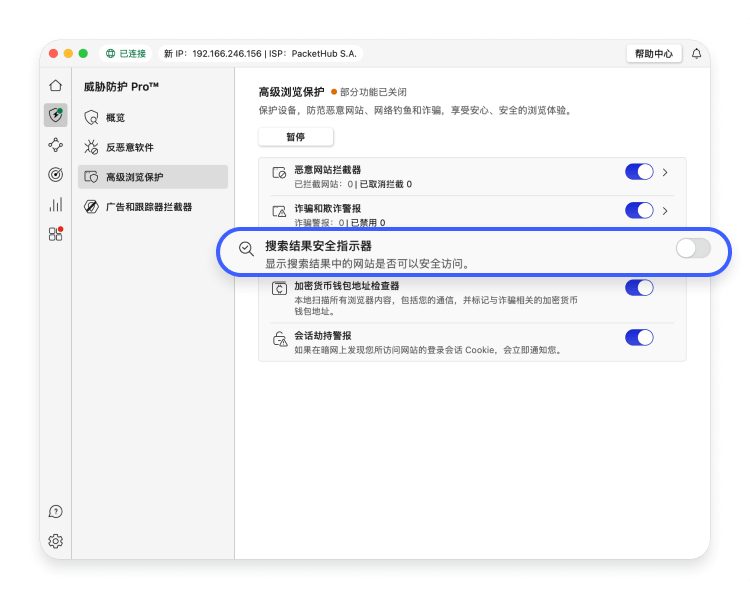
Task: Click the 新 IP 192.166.246.156 info label
Action: coord(261,54)
